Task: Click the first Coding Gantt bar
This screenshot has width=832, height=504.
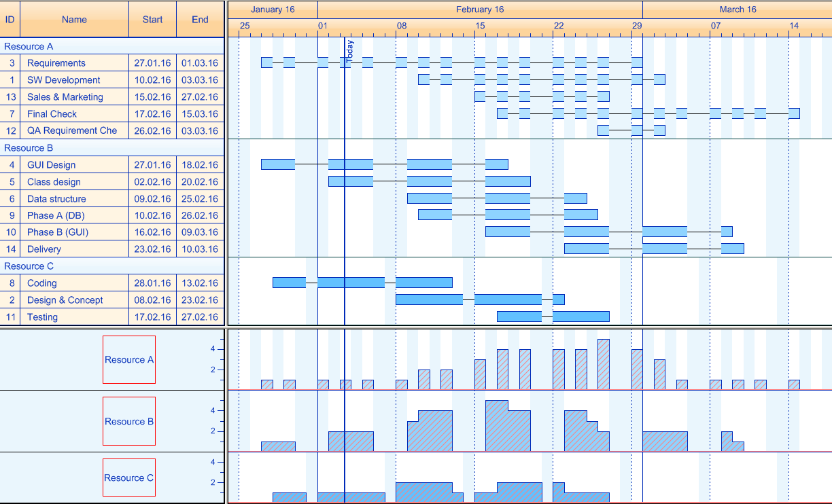Action: (289, 283)
